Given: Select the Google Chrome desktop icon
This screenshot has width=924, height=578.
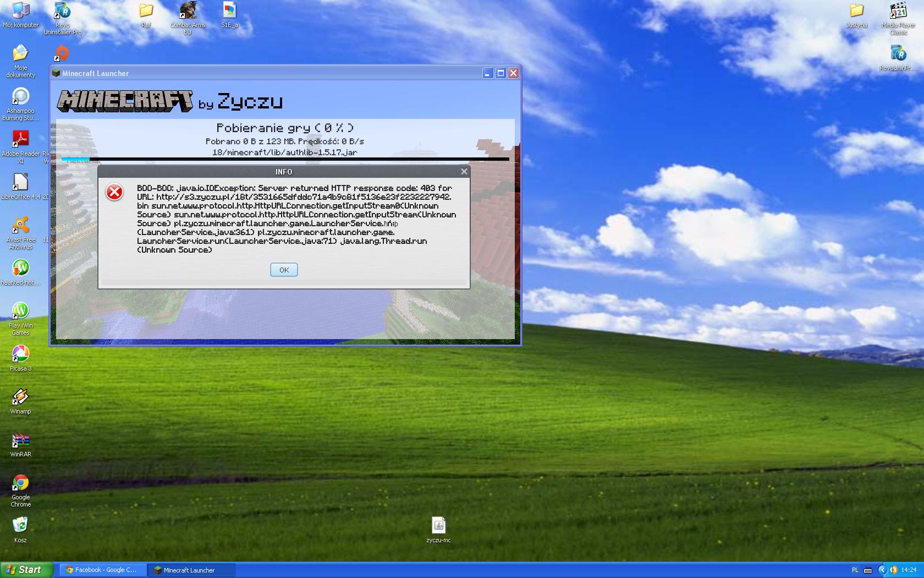Looking at the screenshot, I should (x=20, y=490).
